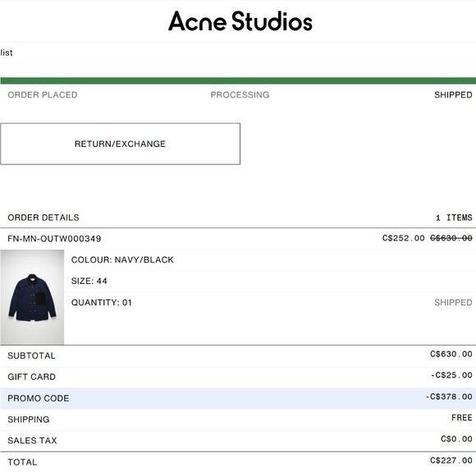Select the ORDER PLACED status label
Screen dimensions: 476x476
click(43, 95)
